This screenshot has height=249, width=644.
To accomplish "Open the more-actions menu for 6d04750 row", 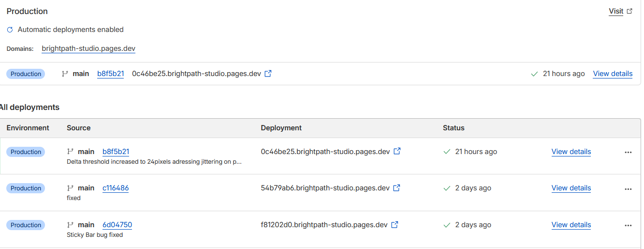I will click(x=628, y=225).
